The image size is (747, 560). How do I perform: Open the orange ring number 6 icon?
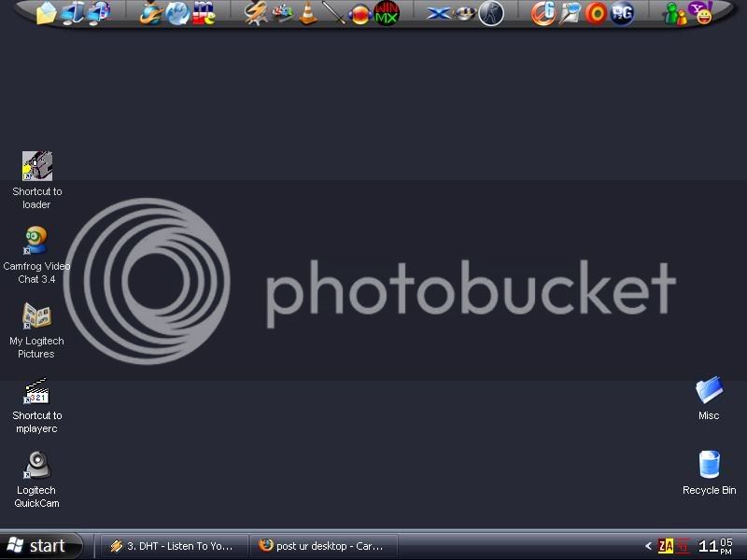[543, 13]
